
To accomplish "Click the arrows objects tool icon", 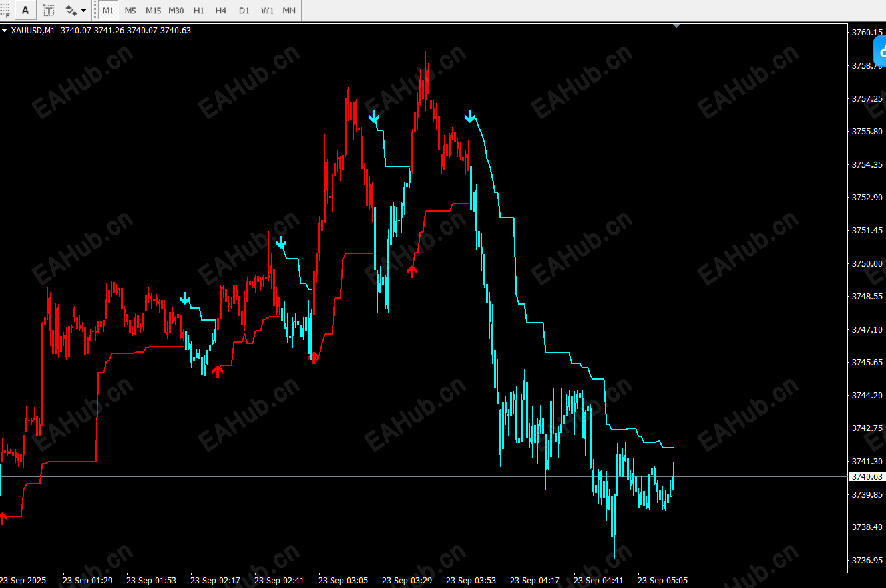I will tap(71, 10).
